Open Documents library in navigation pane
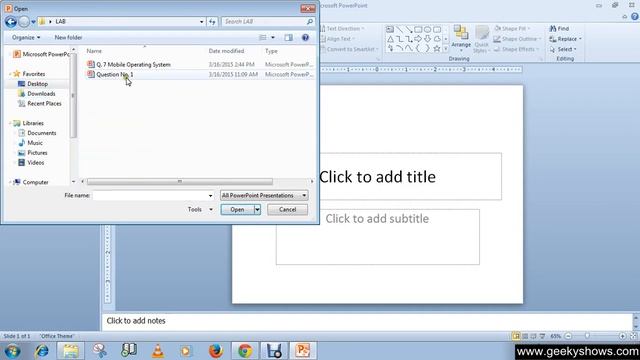 42,133
